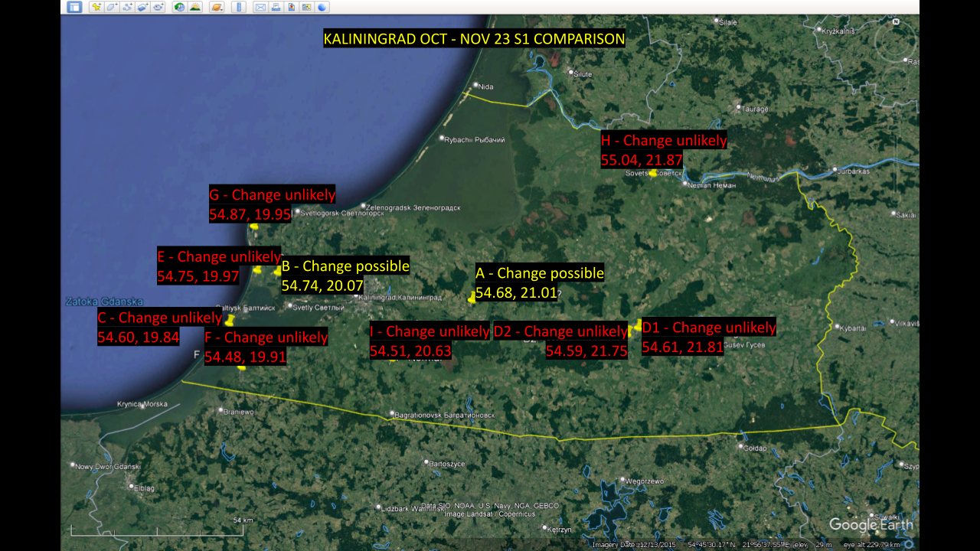Screen dimensions: 980x551
Task: Select the Add Image Overlay tool
Action: click(x=142, y=7)
